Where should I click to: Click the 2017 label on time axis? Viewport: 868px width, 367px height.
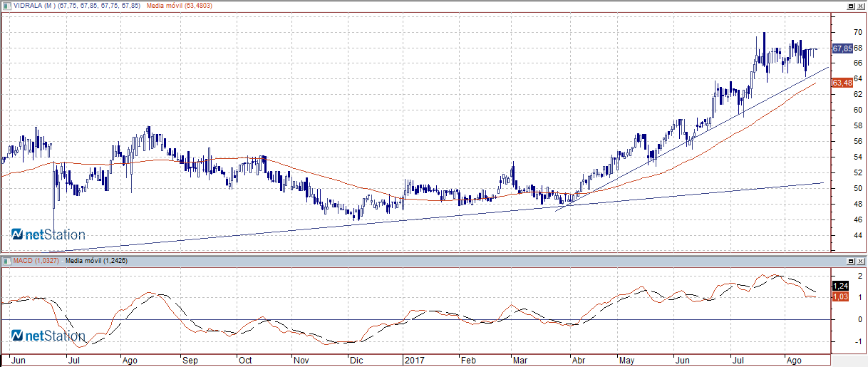click(x=413, y=361)
